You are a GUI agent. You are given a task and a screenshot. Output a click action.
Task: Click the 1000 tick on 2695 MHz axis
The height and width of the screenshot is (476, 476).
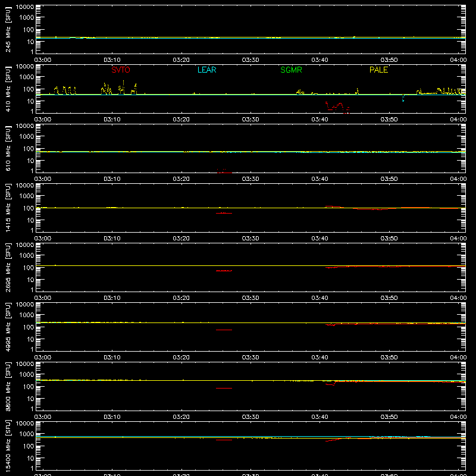[x=27, y=256]
